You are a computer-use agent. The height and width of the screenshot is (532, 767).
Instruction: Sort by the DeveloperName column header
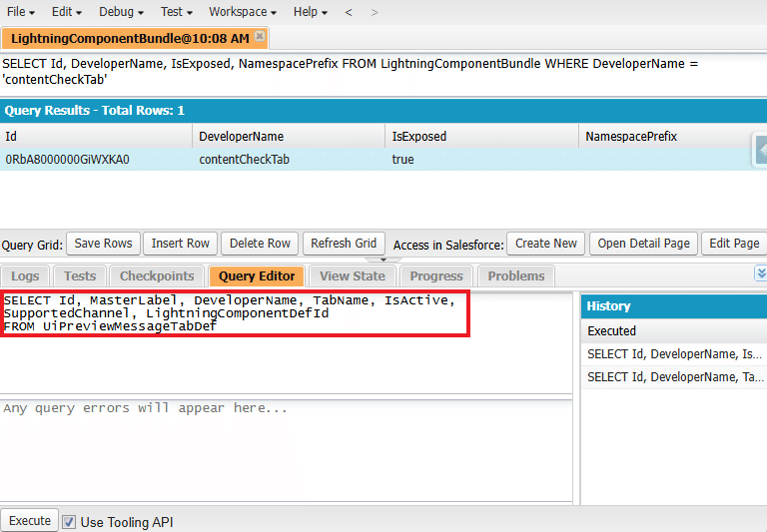click(289, 136)
